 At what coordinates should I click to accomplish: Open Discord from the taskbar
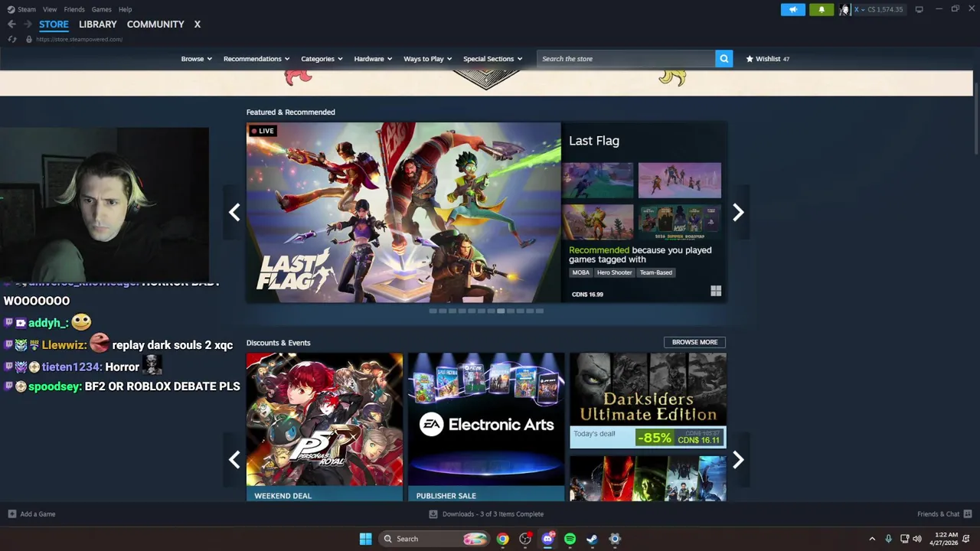coord(547,539)
